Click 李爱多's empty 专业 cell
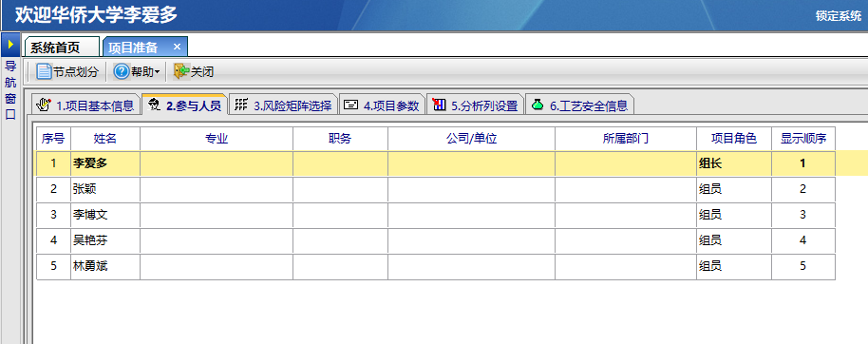868x344 pixels. tap(217, 163)
